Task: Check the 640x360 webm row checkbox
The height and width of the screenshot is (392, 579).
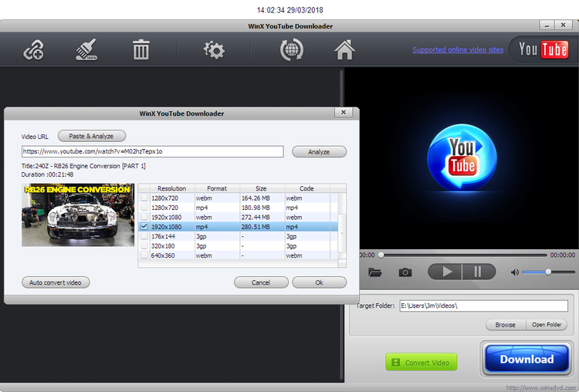Action: pos(144,255)
